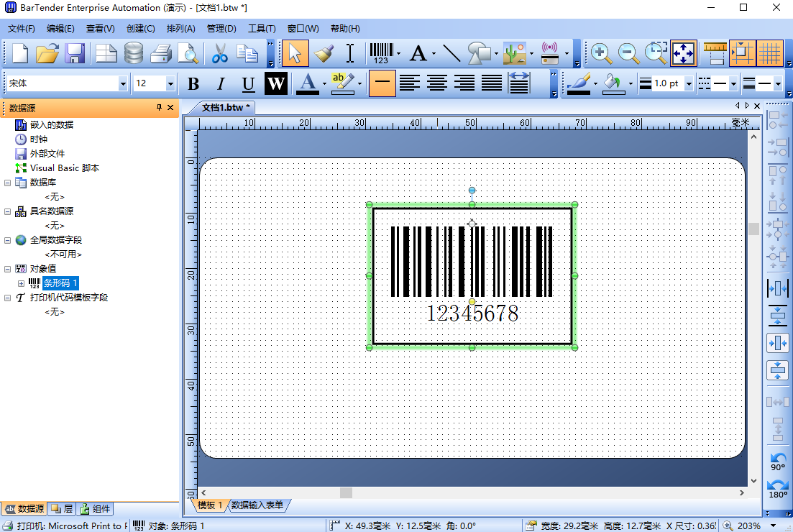This screenshot has width=793, height=532.
Task: Open the 创建(C) menu
Action: (141, 28)
